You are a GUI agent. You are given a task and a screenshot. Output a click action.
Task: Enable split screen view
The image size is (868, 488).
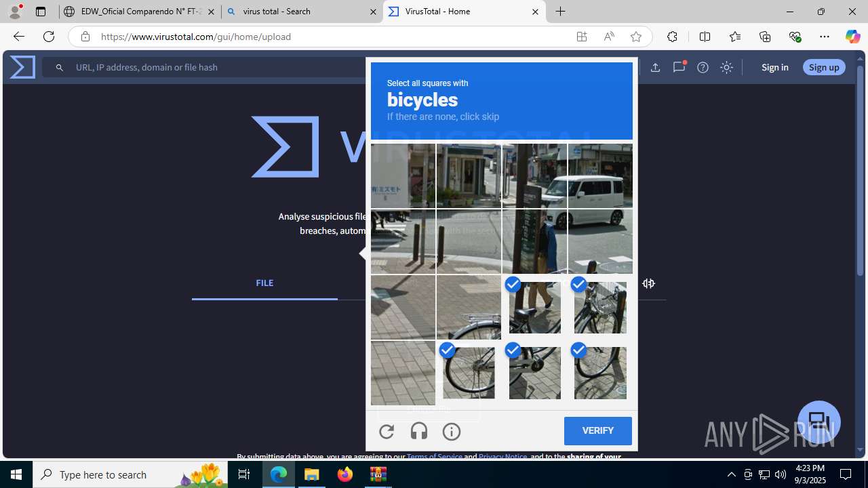pos(705,37)
